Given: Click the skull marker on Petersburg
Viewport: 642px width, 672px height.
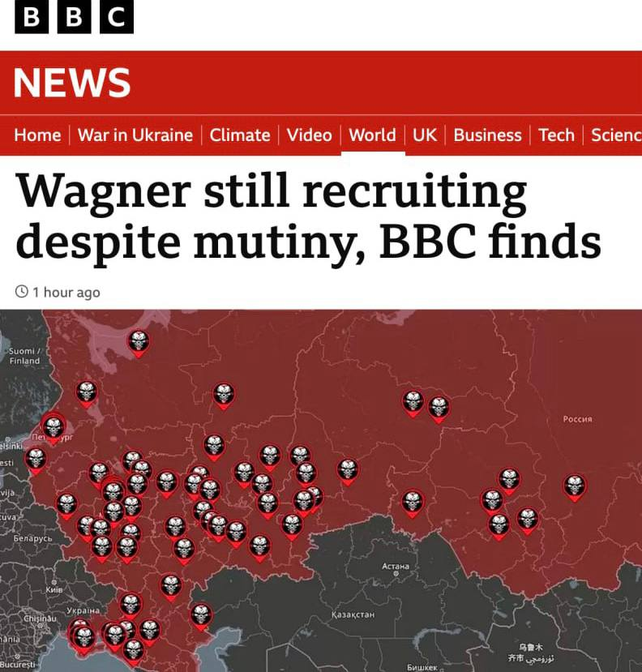Looking at the screenshot, I should tap(53, 428).
